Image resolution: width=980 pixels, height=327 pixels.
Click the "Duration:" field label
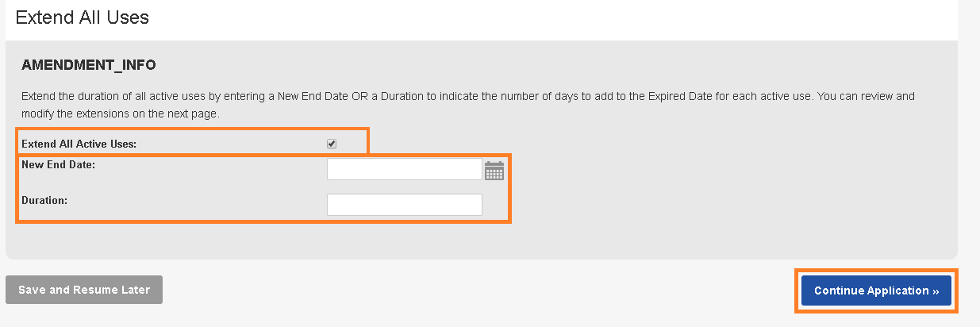tap(44, 200)
